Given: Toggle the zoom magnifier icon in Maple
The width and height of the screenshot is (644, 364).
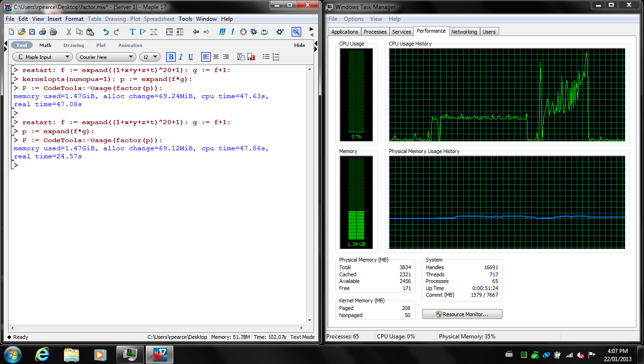Looking at the screenshot, I should click(x=296, y=32).
